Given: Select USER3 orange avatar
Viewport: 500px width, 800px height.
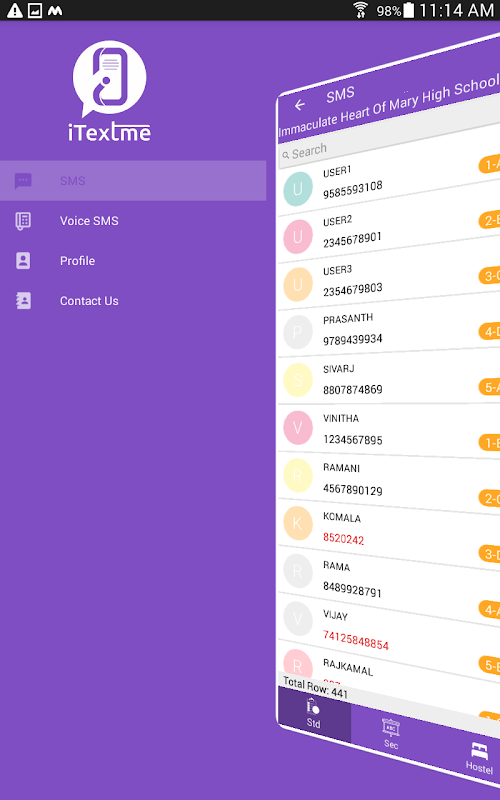Looking at the screenshot, I should 298,284.
